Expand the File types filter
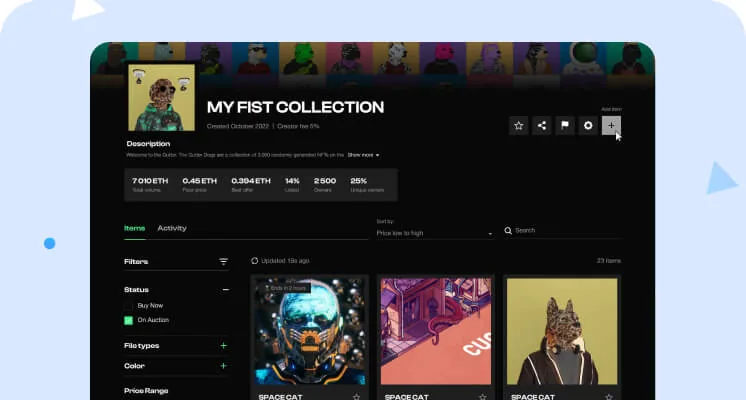 (224, 346)
